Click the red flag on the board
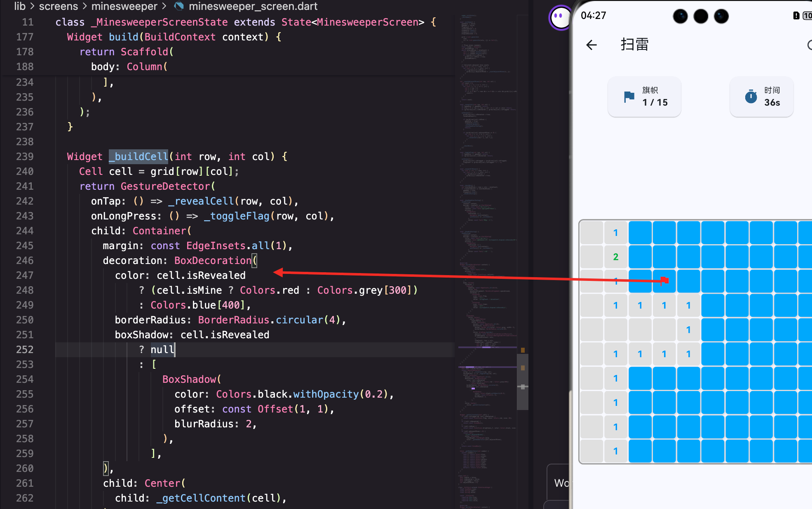The height and width of the screenshot is (509, 812). pos(664,281)
